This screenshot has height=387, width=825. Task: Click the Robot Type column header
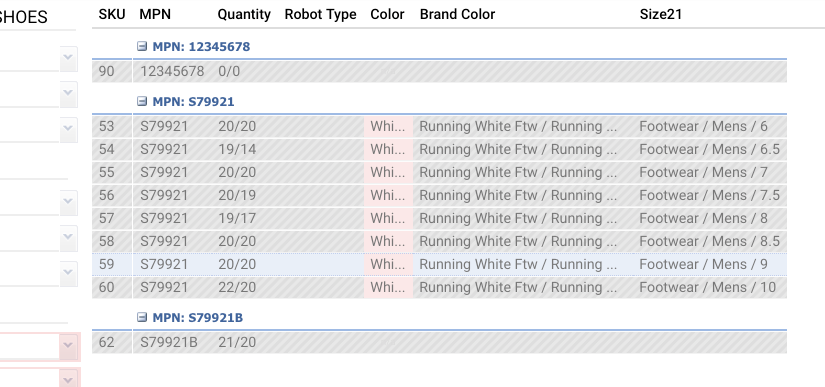pyautogui.click(x=320, y=14)
